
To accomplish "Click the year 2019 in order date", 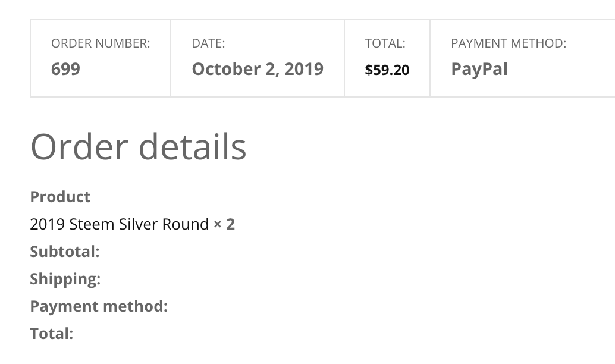I will tap(303, 69).
